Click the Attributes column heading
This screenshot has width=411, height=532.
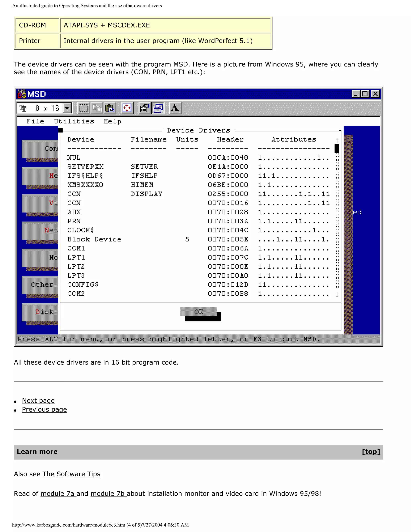(294, 140)
